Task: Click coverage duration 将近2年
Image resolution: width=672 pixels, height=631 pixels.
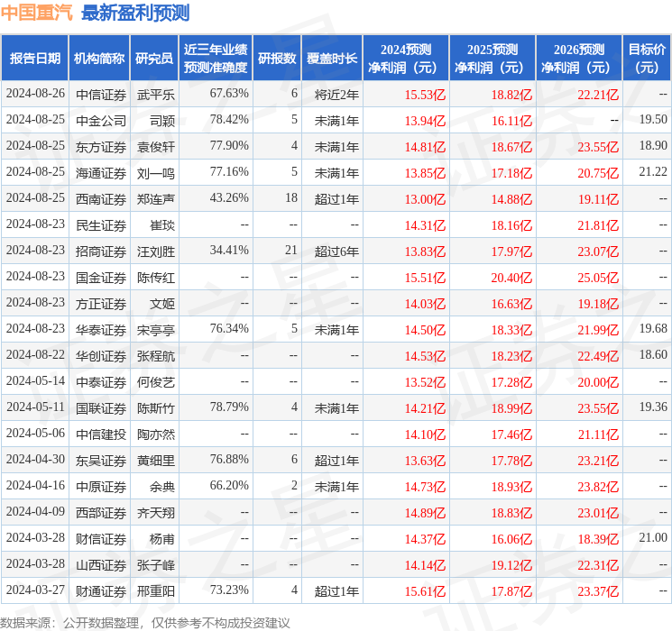Action: coord(336,95)
